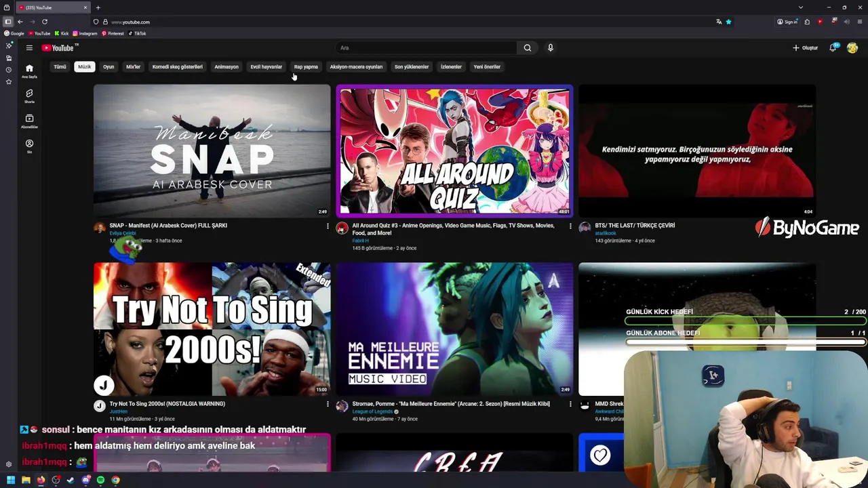The image size is (868, 488).
Task: Reload the page with browser refresh
Action: point(45,22)
